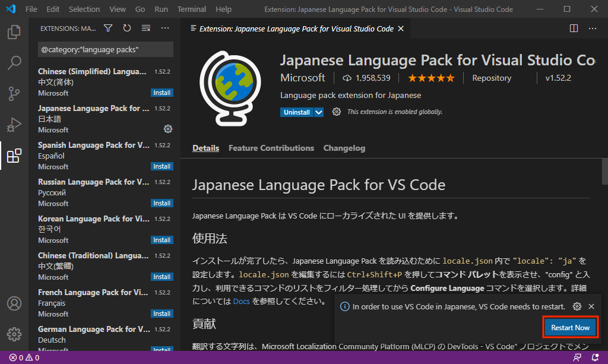Select Japanese Language Pack in extensions list
The height and width of the screenshot is (364, 608).
tap(104, 119)
